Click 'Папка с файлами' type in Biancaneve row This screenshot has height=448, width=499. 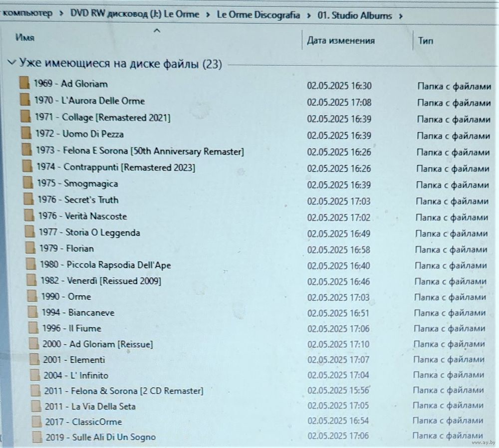pos(450,313)
